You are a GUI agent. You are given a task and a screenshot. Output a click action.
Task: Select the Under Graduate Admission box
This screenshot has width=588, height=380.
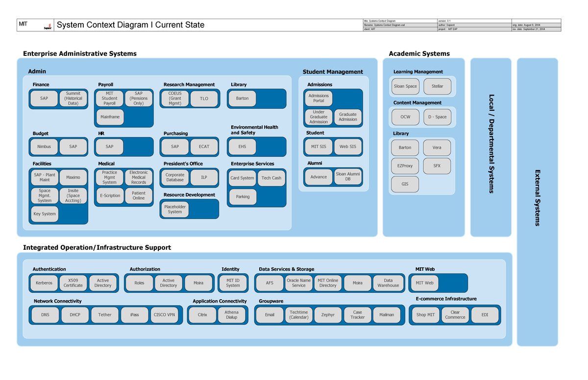point(318,117)
